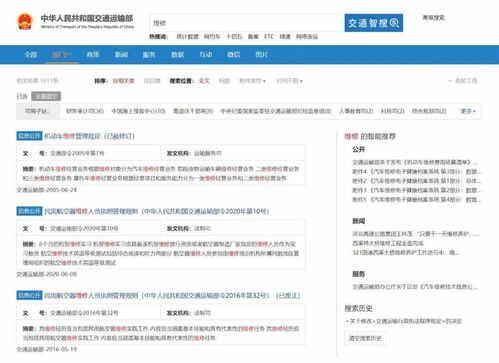Open recommendation 附件5《汽车维修电子健康档案系统 第4部分
Viewport: 499px width, 363px height.
point(417,200)
